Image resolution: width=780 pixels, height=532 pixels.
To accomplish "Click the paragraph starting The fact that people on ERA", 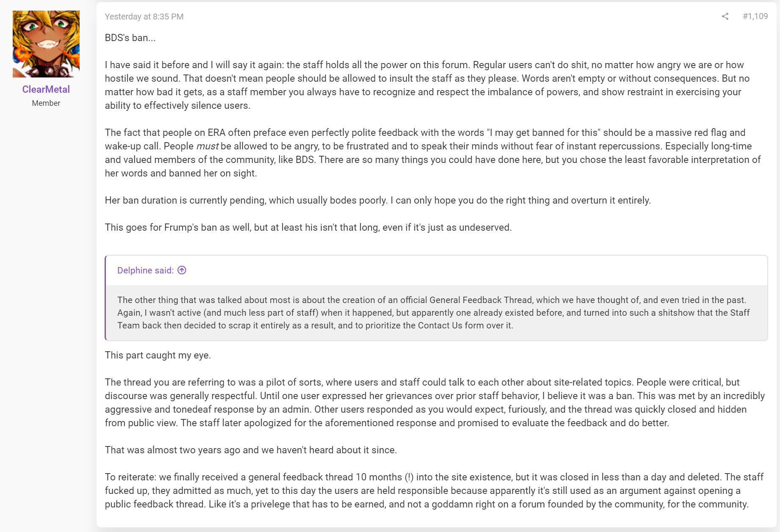I will [433, 153].
